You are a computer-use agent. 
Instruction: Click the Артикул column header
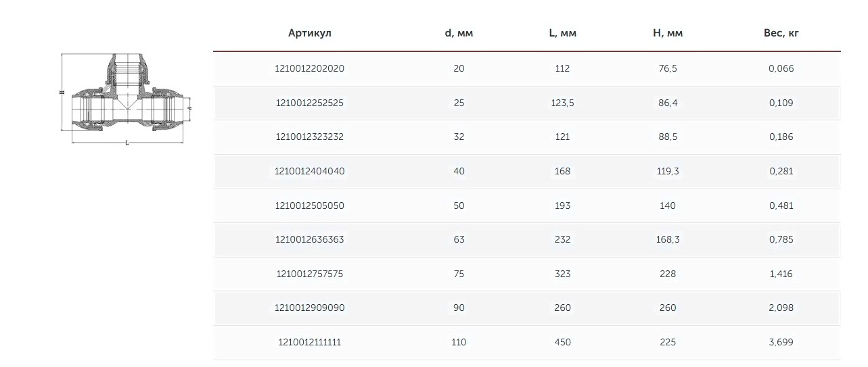(310, 33)
